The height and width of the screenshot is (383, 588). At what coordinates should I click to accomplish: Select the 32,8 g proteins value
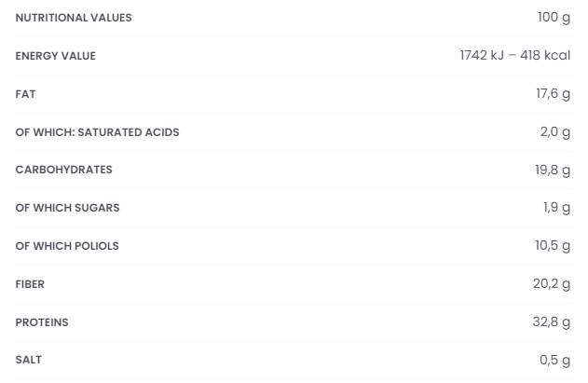(x=552, y=322)
